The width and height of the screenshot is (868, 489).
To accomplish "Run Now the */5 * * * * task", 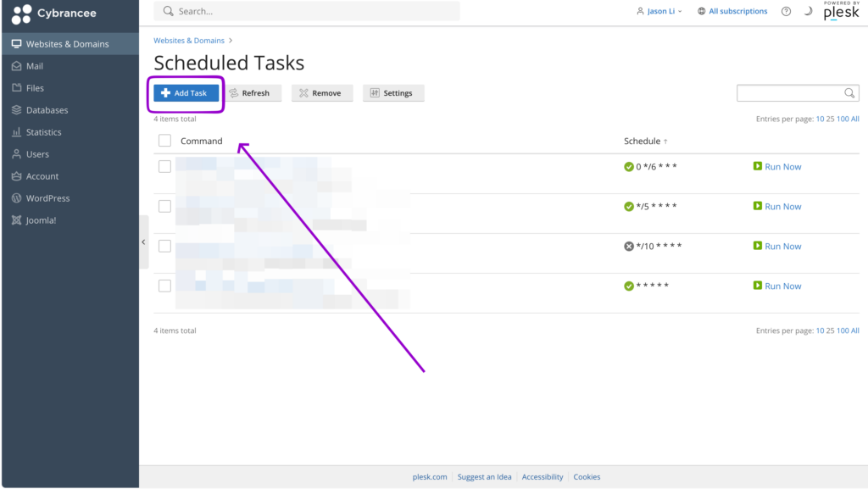I will pos(777,206).
